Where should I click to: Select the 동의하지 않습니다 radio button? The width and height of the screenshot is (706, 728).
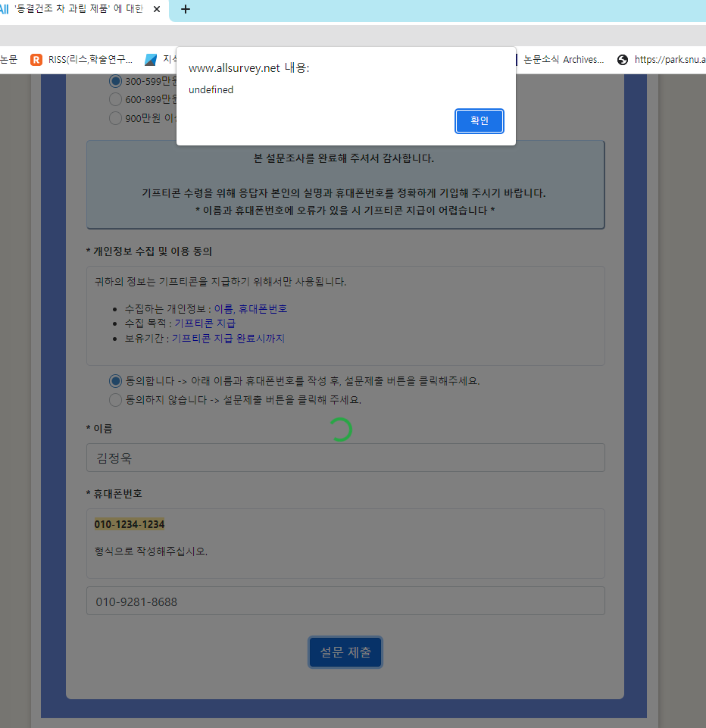pyautogui.click(x=115, y=399)
